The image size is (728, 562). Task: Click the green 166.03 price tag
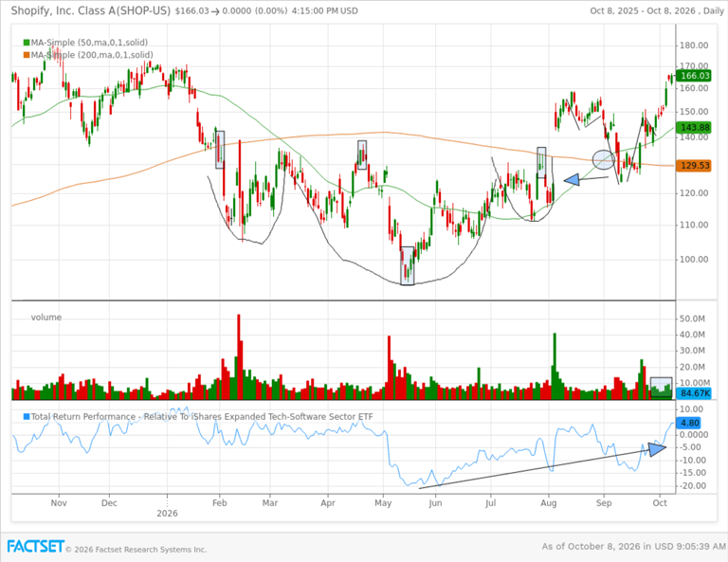coord(694,76)
